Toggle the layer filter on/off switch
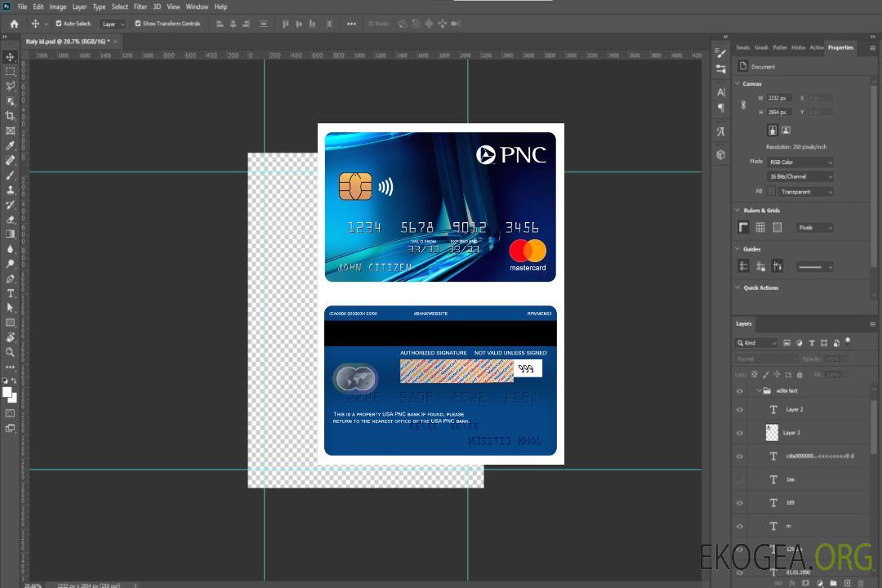Image resolution: width=882 pixels, height=588 pixels. pos(848,341)
